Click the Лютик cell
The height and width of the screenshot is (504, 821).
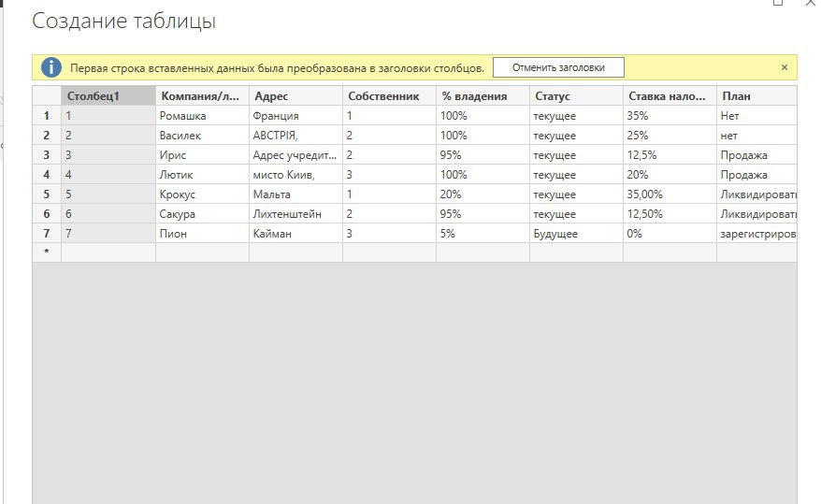tap(202, 175)
